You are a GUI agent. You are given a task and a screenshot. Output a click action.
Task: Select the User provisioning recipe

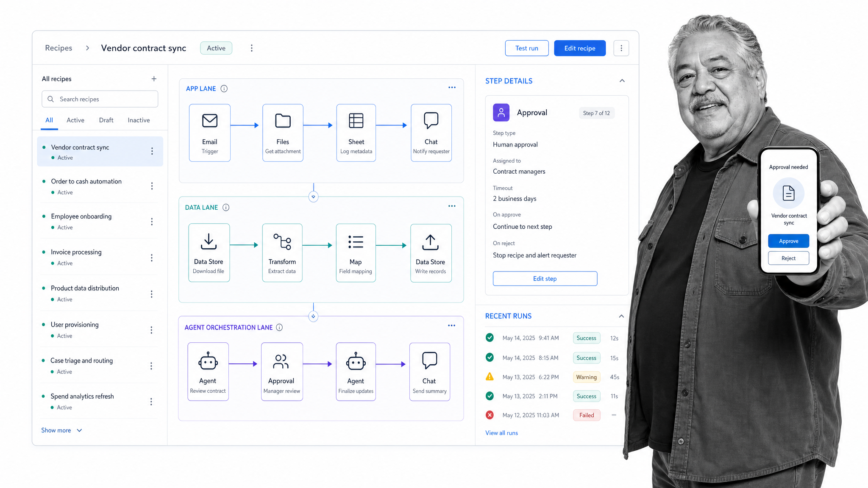(x=100, y=330)
